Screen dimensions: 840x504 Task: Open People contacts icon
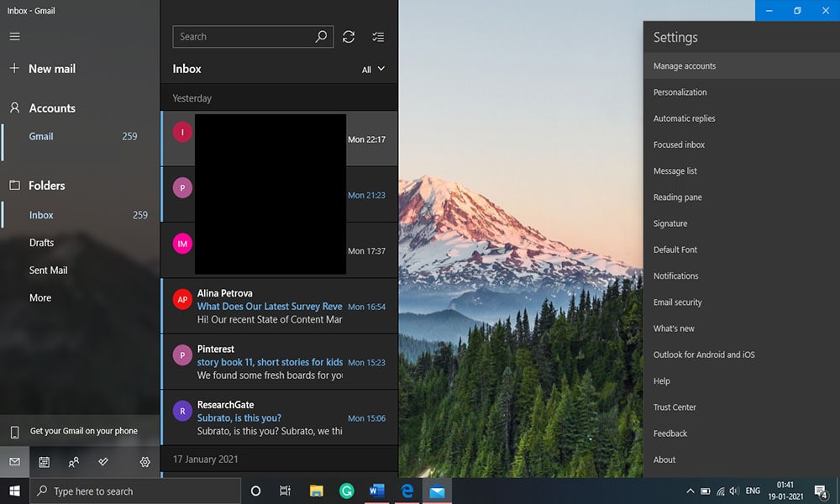click(x=73, y=462)
